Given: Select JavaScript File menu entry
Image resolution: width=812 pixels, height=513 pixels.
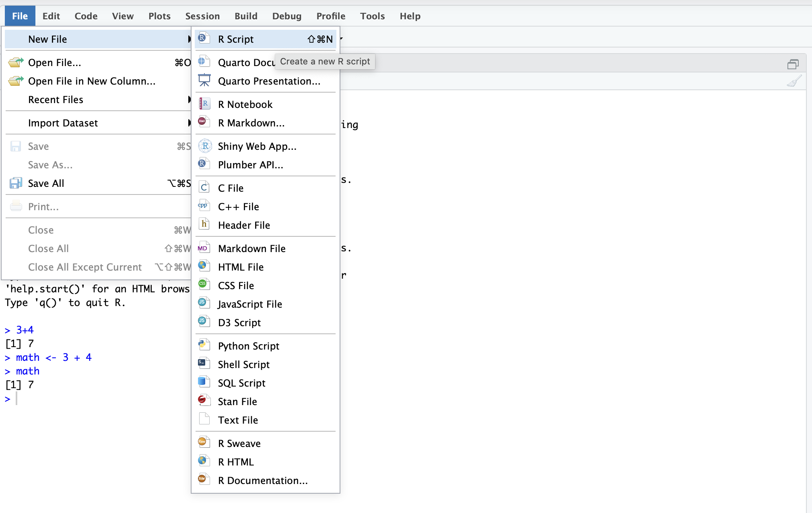Looking at the screenshot, I should (266, 304).
